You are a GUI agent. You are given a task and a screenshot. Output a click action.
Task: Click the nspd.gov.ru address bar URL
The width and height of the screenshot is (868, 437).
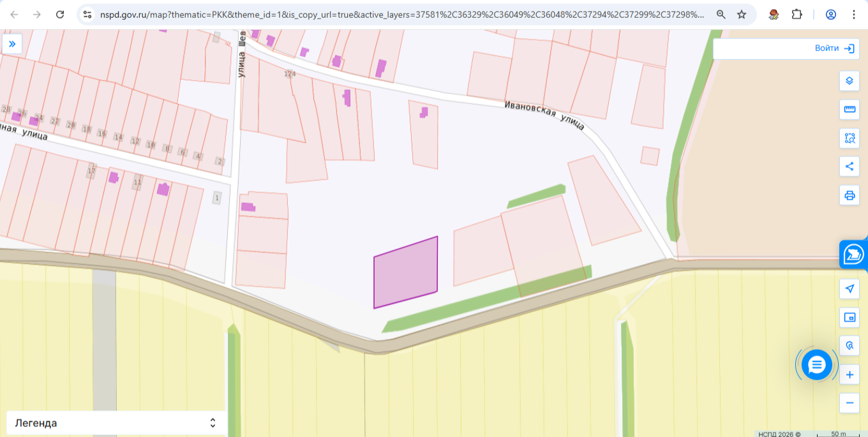[402, 14]
